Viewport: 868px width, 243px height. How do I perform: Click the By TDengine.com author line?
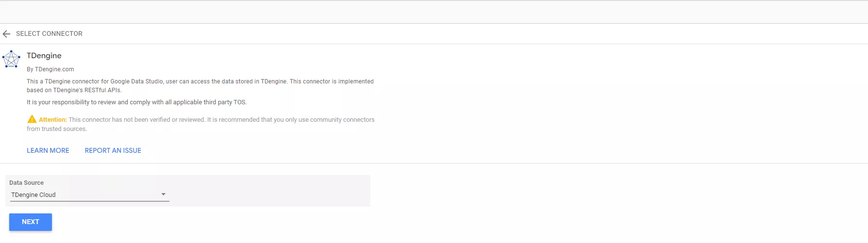click(x=50, y=69)
